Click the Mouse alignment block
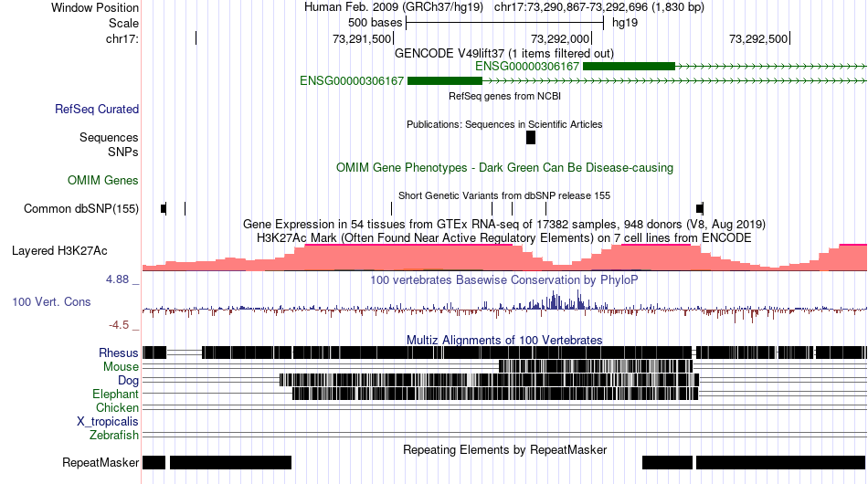This screenshot has width=868, height=484. (x=596, y=366)
